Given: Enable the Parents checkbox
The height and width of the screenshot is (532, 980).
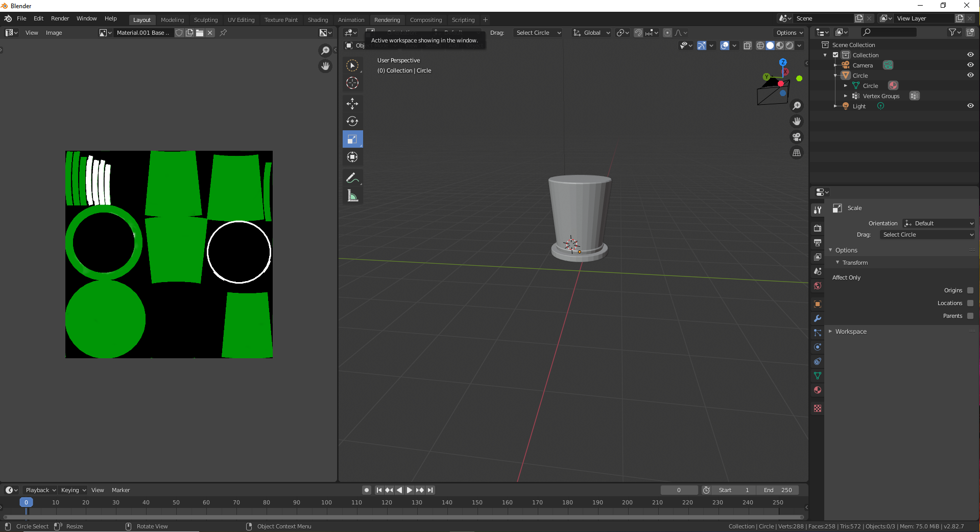Looking at the screenshot, I should tap(970, 316).
